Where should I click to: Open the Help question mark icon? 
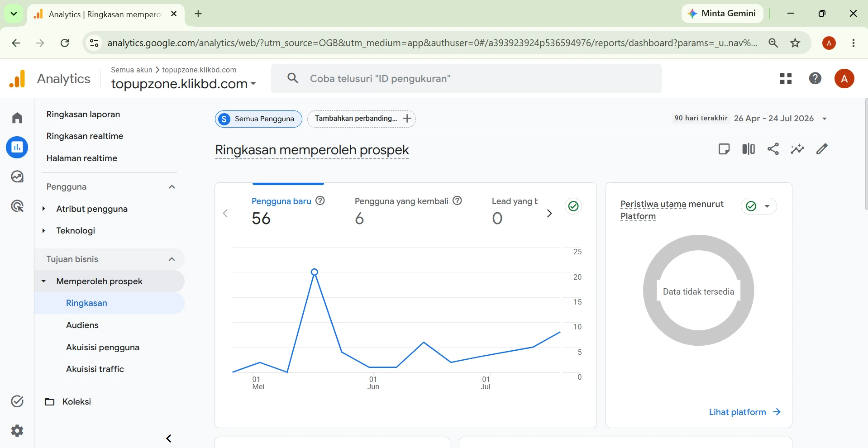[815, 78]
